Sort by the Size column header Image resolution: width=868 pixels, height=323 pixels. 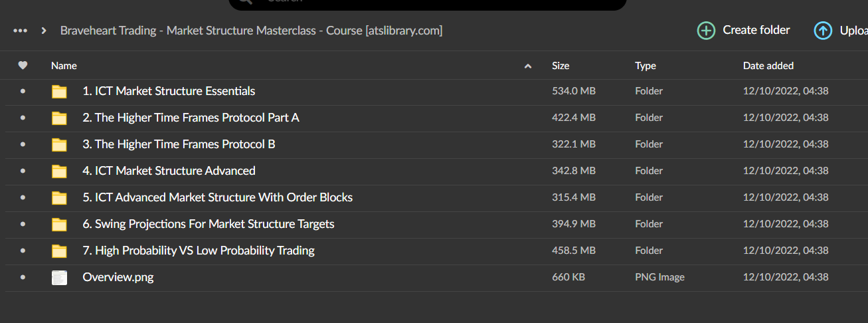pos(561,66)
